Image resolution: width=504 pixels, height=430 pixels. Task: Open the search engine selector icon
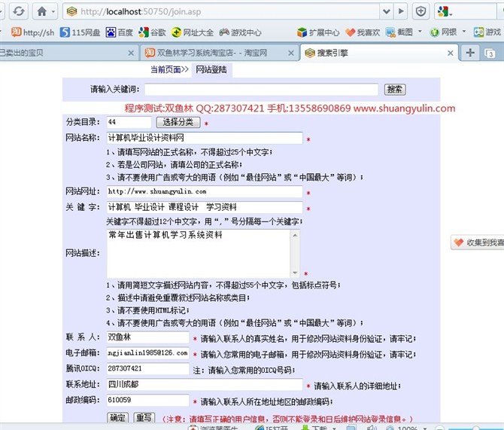445,12
